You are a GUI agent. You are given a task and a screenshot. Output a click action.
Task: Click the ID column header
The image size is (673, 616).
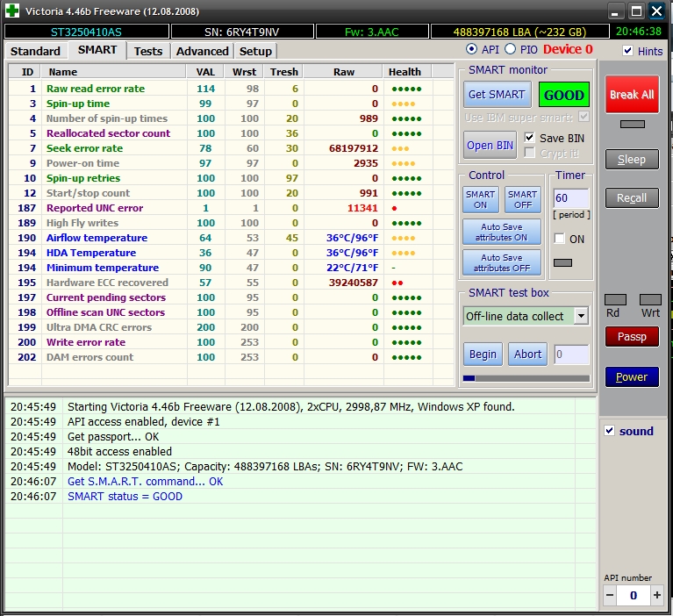pos(25,72)
